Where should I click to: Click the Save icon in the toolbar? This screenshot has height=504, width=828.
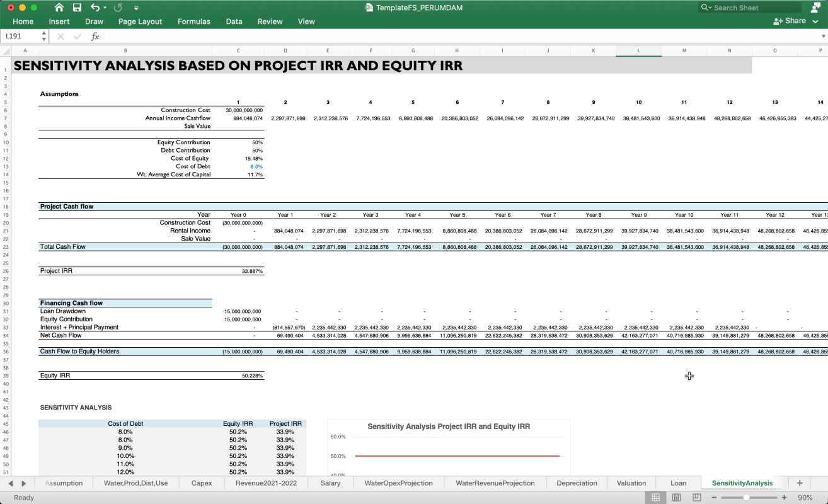tap(77, 7)
